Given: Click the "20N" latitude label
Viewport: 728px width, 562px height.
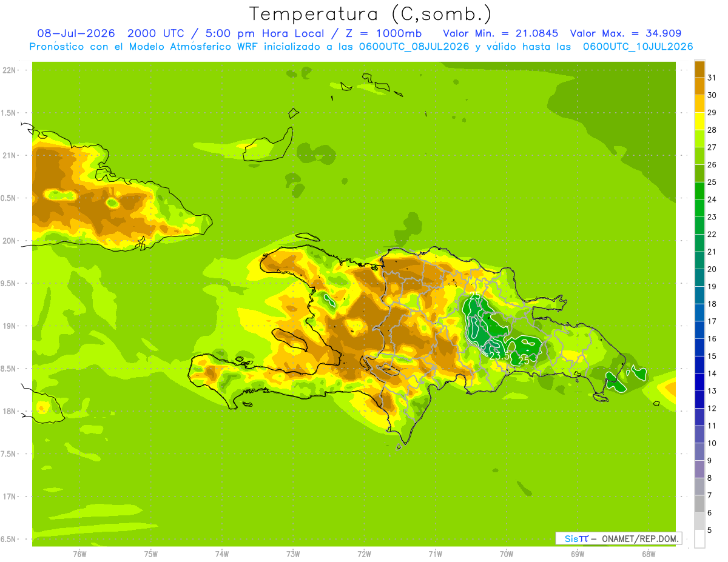Looking at the screenshot, I should click(8, 241).
